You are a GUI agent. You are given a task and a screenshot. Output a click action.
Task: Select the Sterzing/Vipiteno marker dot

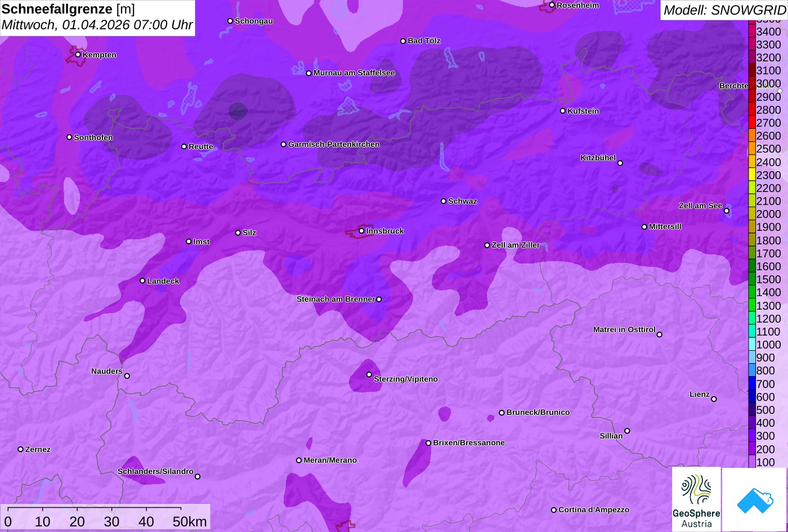pyautogui.click(x=369, y=374)
